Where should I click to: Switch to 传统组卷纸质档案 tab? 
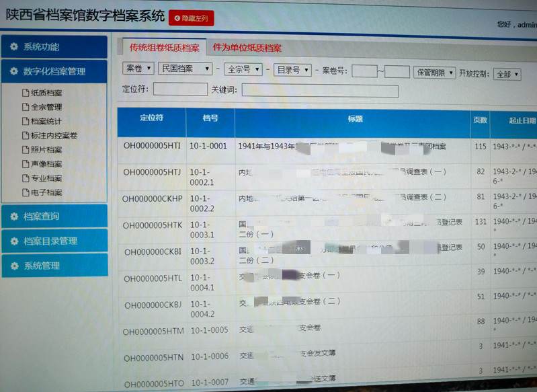pyautogui.click(x=165, y=48)
